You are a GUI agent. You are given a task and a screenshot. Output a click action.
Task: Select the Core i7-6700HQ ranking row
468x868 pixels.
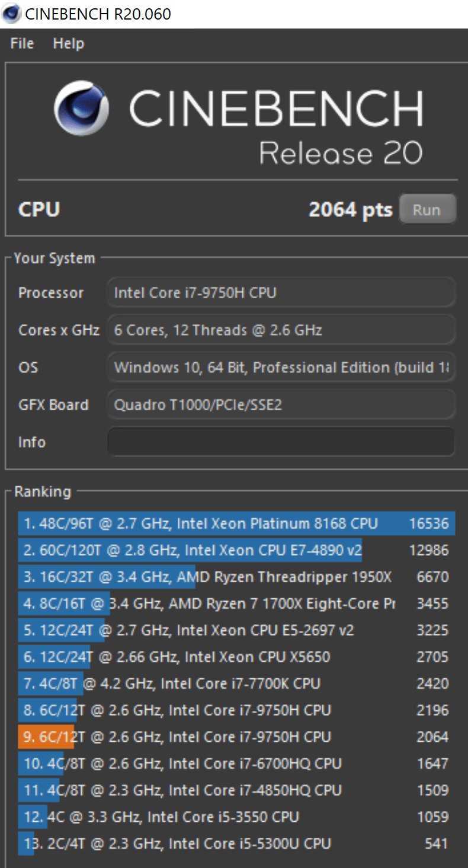(x=236, y=764)
